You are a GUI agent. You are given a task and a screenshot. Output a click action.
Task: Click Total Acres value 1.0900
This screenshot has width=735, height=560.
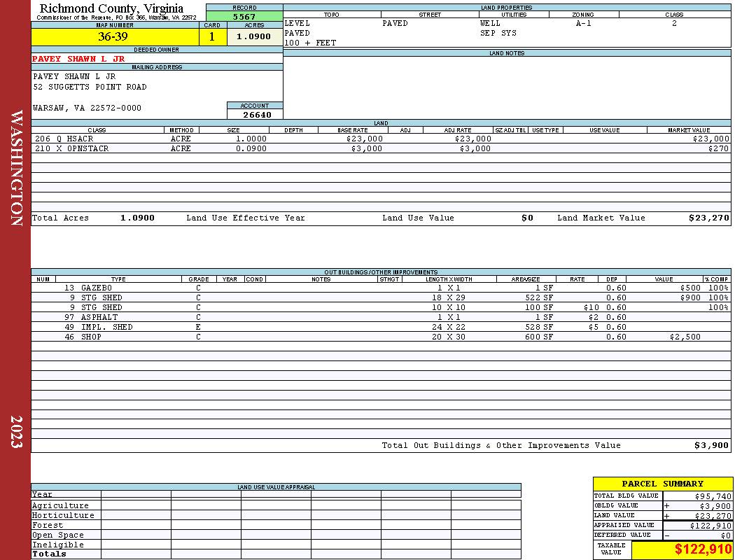(137, 218)
